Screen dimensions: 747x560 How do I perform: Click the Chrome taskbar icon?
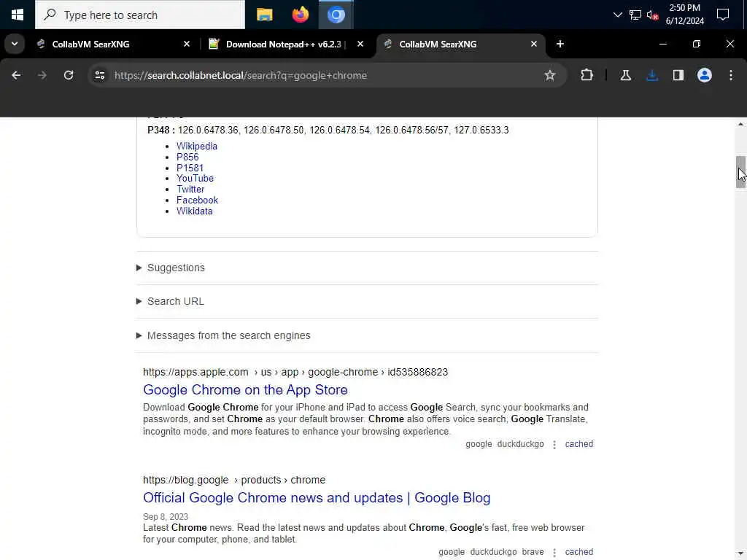(x=336, y=15)
